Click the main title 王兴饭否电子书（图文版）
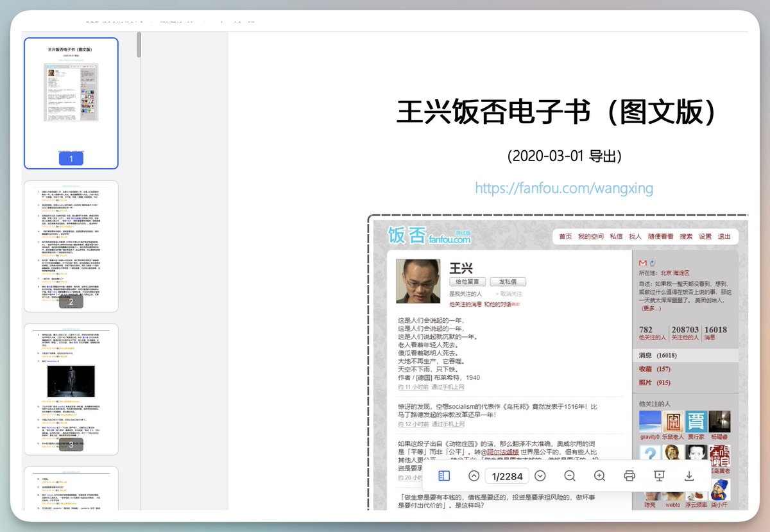 tap(556, 113)
